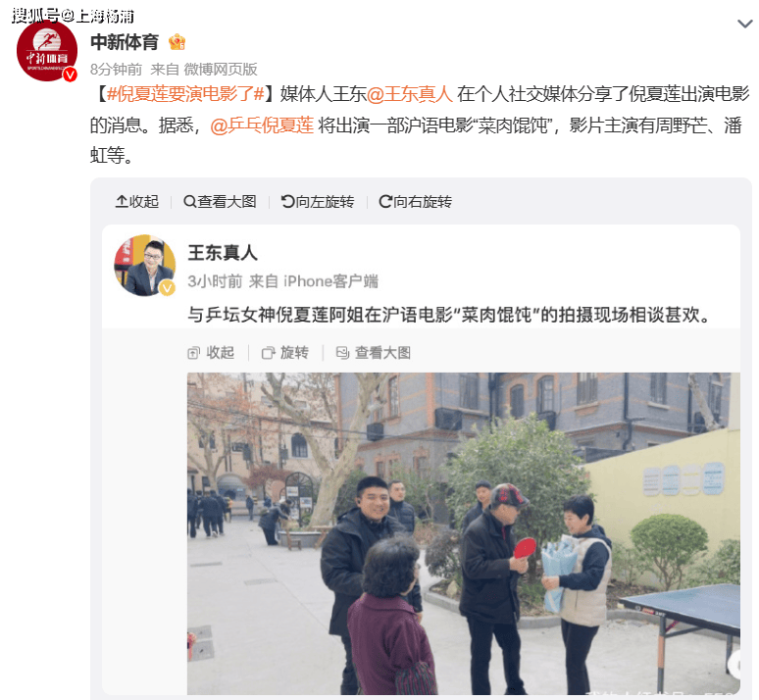Click the 中新体育 account name
This screenshot has width=759, height=700.
point(125,42)
